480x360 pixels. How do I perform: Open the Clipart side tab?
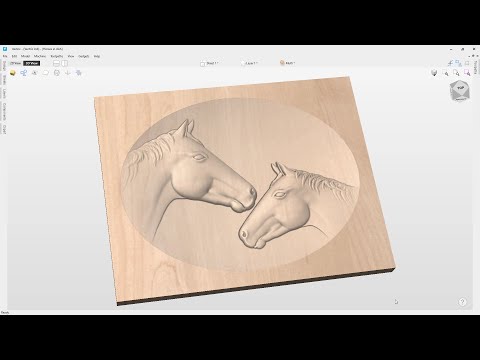click(4, 129)
